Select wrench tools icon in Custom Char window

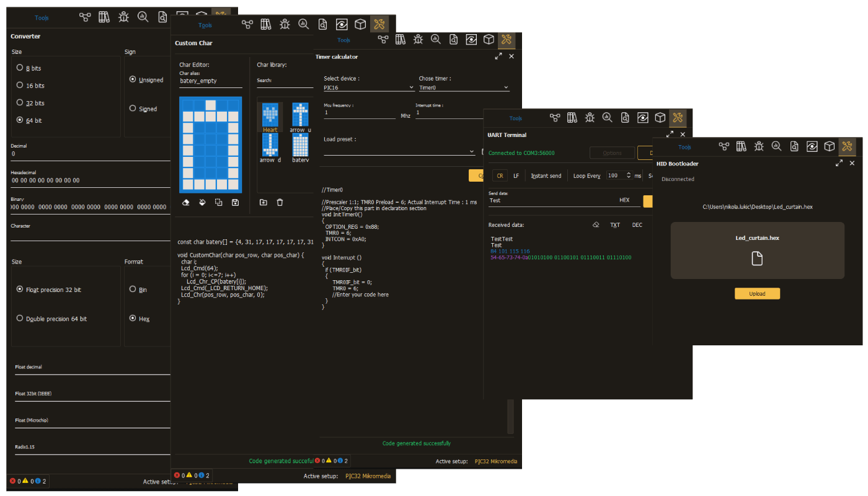379,25
